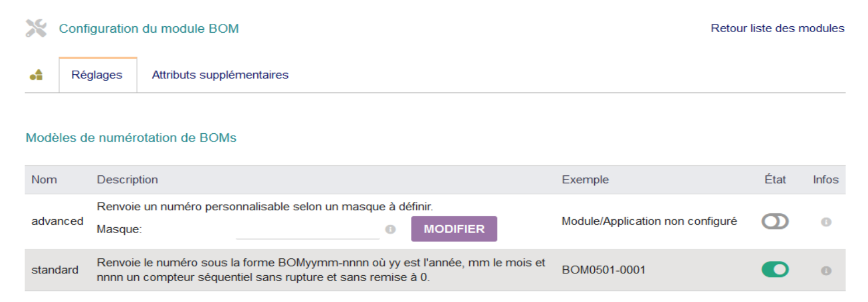The width and height of the screenshot is (868, 302).
Task: Click the Nom column header
Action: click(x=44, y=179)
